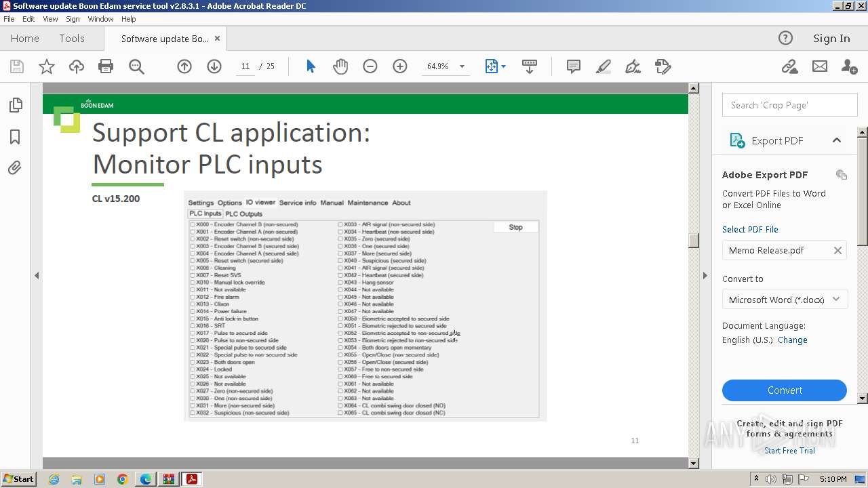Go to the previous page arrow

pyautogui.click(x=184, y=66)
